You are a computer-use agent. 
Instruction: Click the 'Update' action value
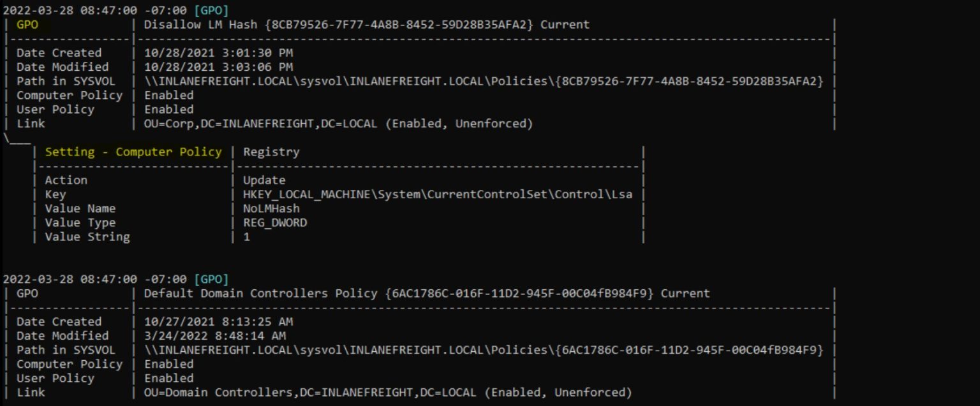click(x=264, y=180)
